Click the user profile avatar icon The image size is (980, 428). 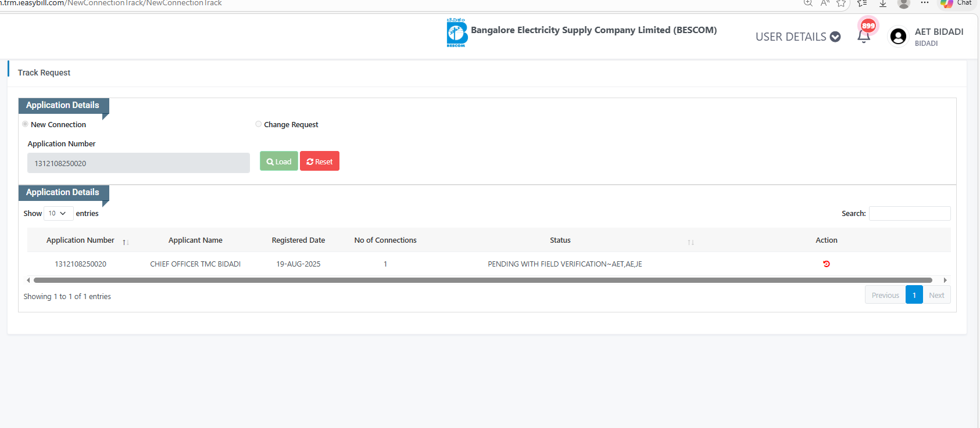coord(898,37)
